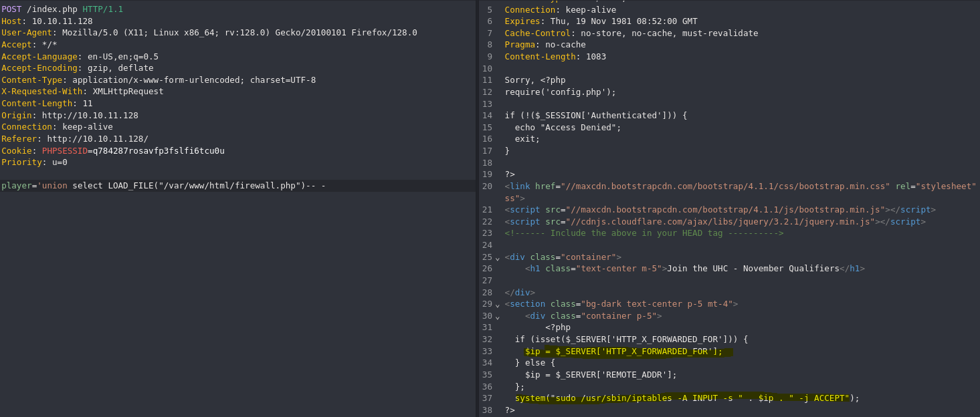
Task: Select the Content-Type urlencoded header line
Action: tap(159, 80)
